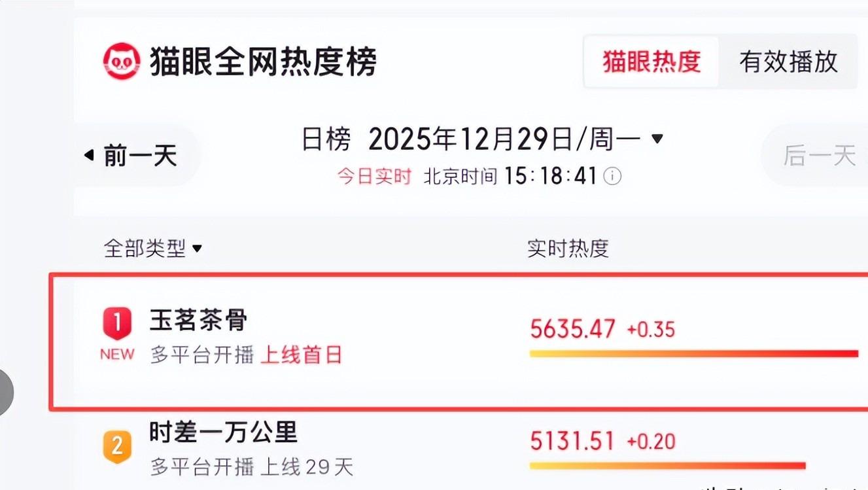The image size is (868, 490).
Task: Go to previous day with 前一天
Action: (139, 156)
